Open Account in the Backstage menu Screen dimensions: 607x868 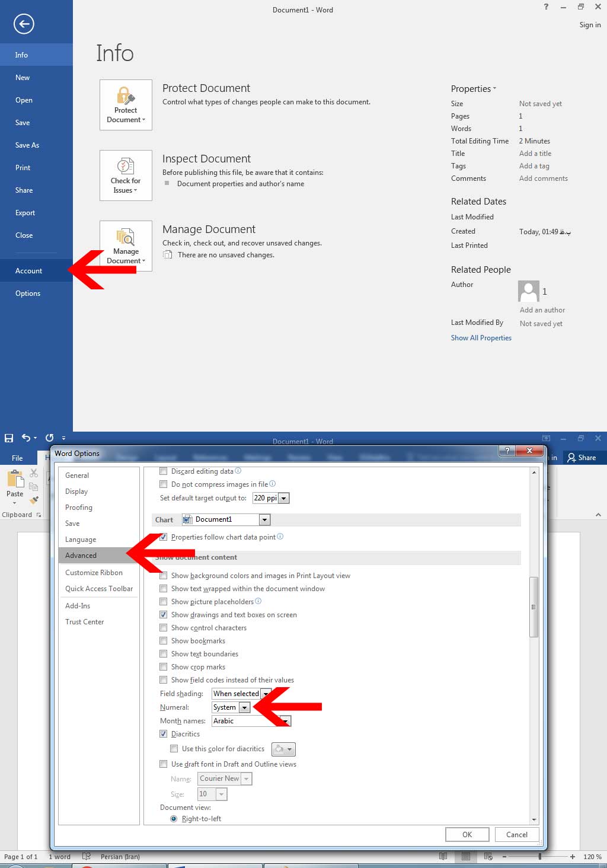pyautogui.click(x=36, y=271)
